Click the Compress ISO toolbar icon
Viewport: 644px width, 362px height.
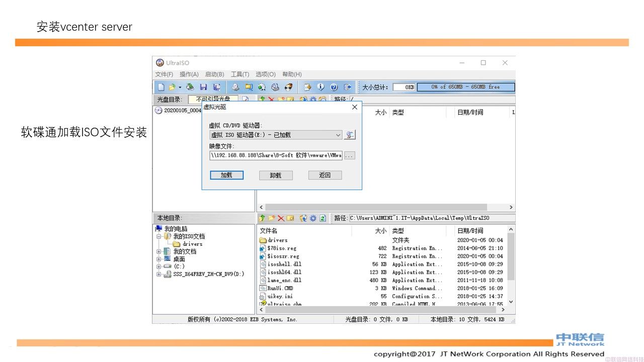click(275, 87)
